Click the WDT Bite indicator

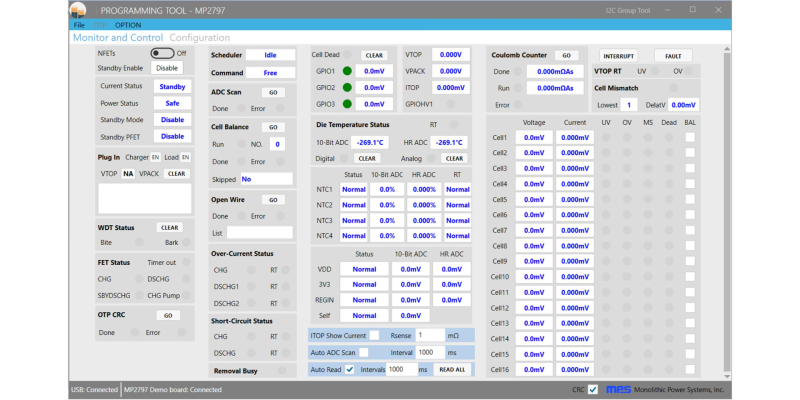pos(139,243)
